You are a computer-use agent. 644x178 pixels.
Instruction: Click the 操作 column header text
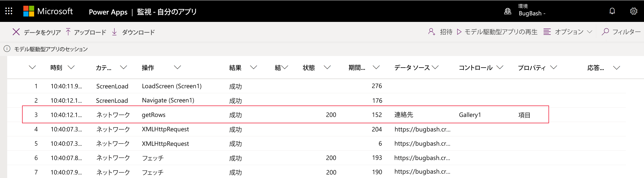148,67
